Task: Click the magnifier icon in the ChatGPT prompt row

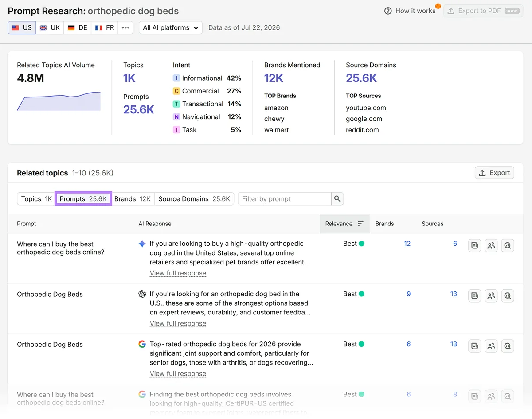Action: pos(508,295)
